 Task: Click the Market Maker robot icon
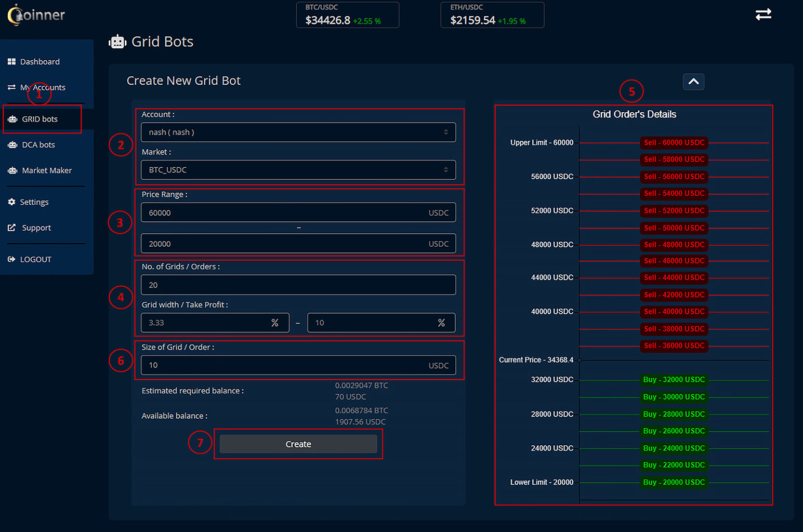tap(12, 170)
